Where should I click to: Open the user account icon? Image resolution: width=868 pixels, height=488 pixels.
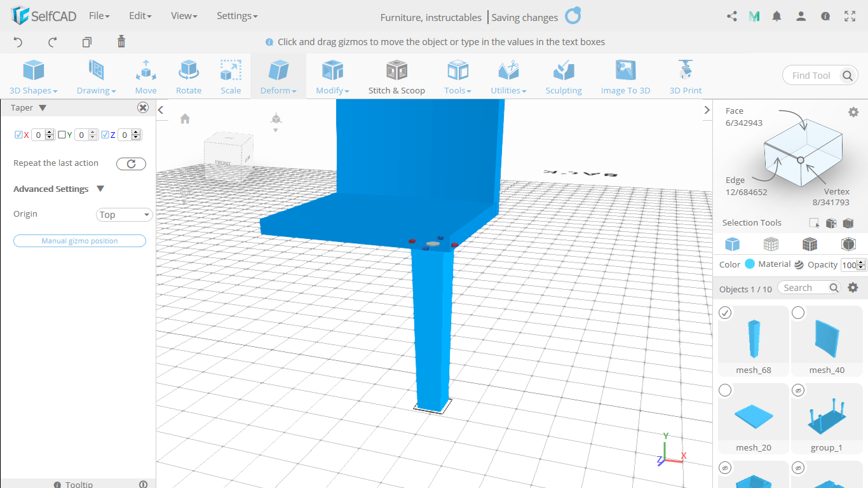(x=801, y=17)
